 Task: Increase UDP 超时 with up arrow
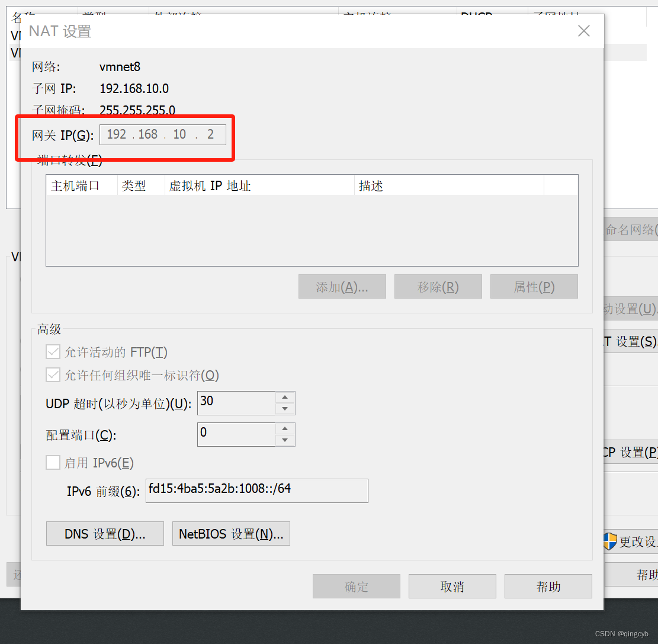(285, 397)
